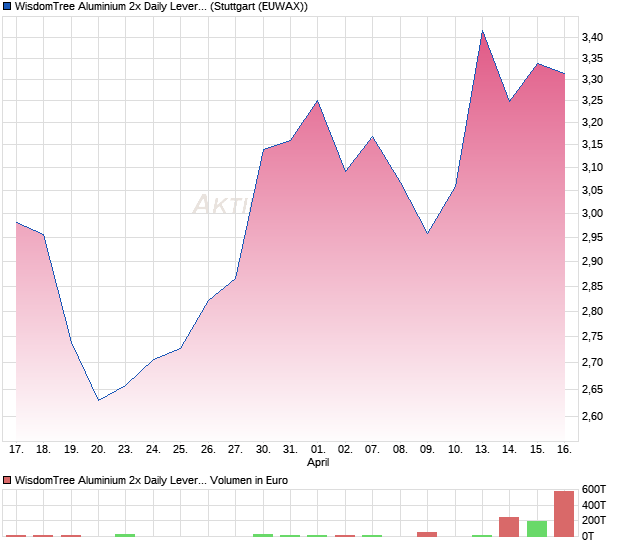Select the price peak on the 13th

point(482,31)
